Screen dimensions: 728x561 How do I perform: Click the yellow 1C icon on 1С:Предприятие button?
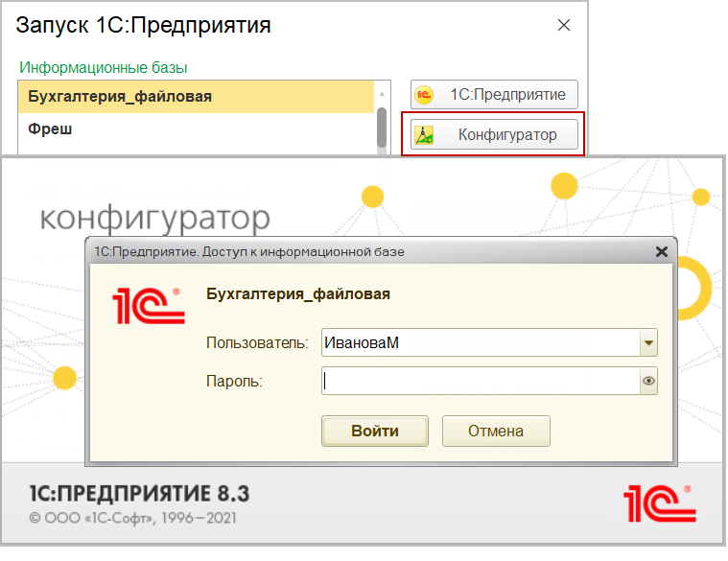pyautogui.click(x=424, y=95)
